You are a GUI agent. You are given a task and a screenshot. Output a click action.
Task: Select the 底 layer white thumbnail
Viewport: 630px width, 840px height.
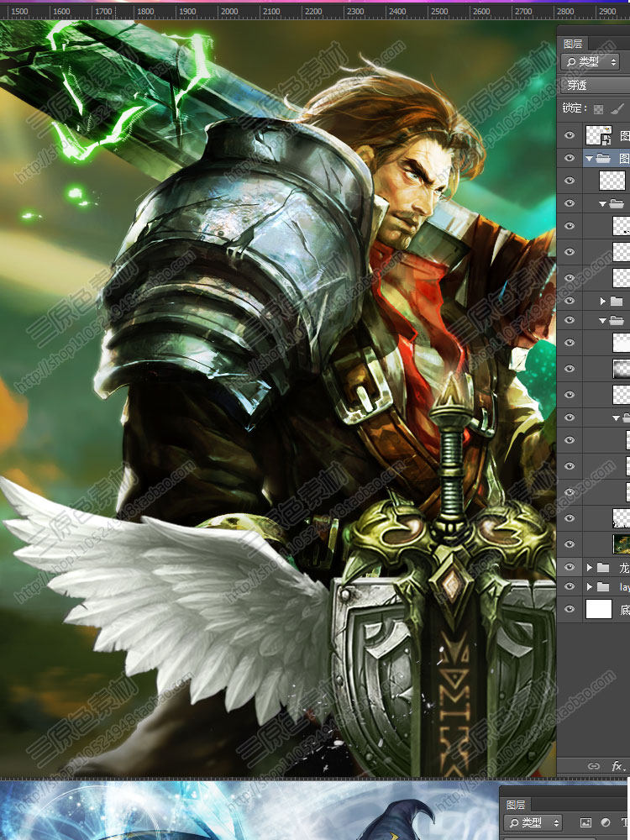(599, 609)
